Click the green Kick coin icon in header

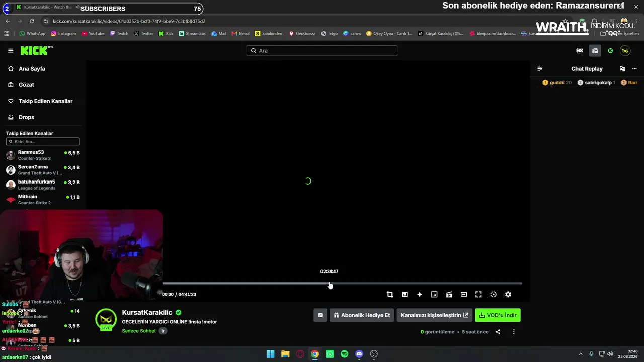tap(610, 51)
